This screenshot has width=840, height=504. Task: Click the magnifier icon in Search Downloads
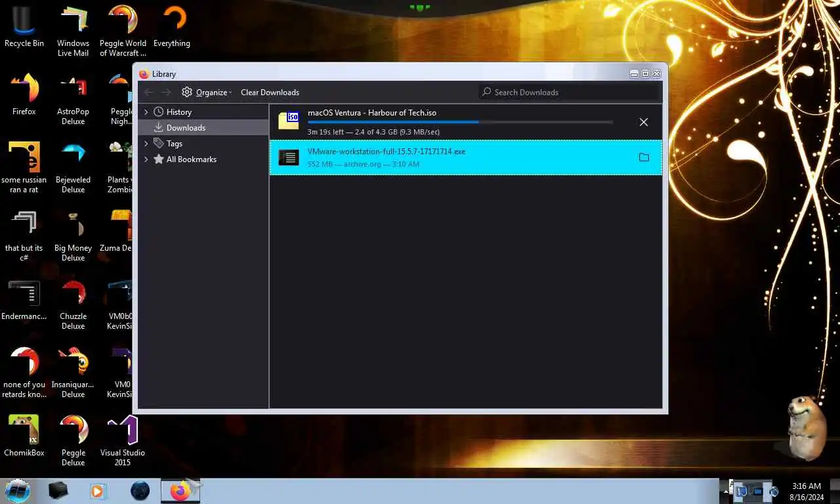[x=486, y=93]
